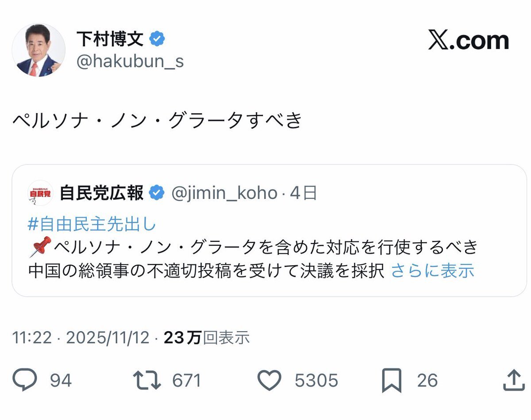Viewport: 531px width, 420px height.
Task: Bookmark this post with the bookmark icon
Action: 392,380
